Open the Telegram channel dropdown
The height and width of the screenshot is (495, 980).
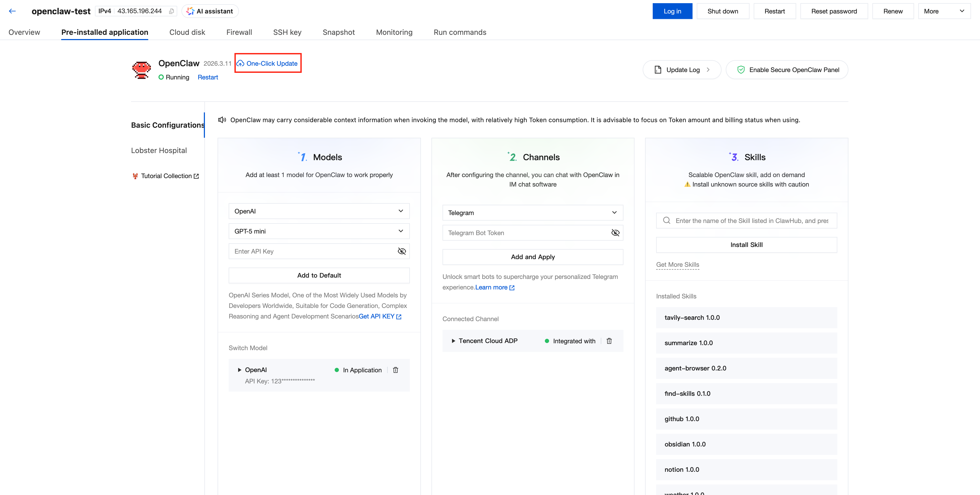[x=533, y=212]
